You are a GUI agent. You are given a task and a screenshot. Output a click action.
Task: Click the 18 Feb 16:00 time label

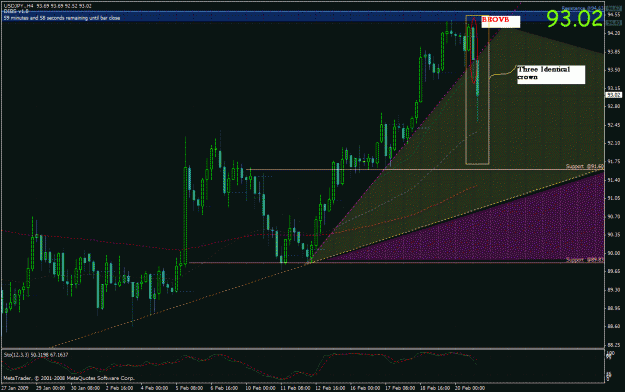[x=435, y=388]
